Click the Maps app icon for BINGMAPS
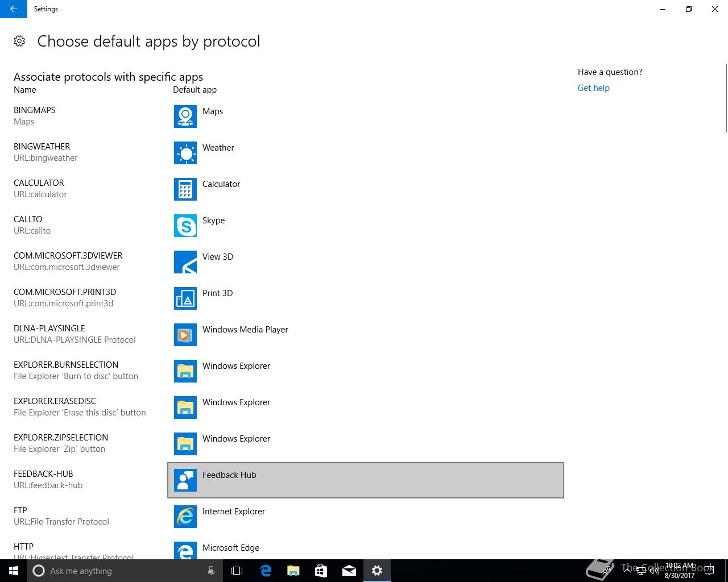This screenshot has height=582, width=728. [x=185, y=117]
